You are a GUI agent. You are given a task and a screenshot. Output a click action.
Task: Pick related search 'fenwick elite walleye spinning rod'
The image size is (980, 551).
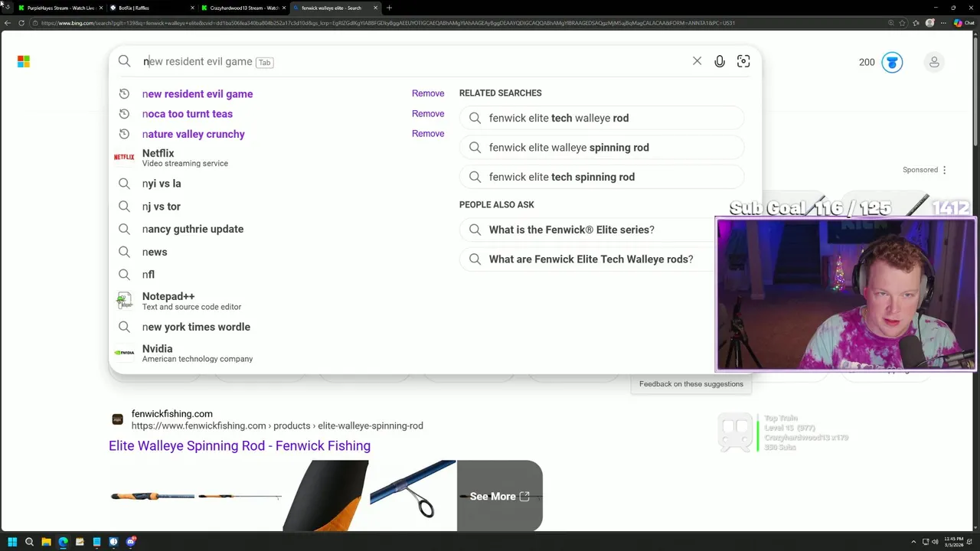(x=602, y=148)
